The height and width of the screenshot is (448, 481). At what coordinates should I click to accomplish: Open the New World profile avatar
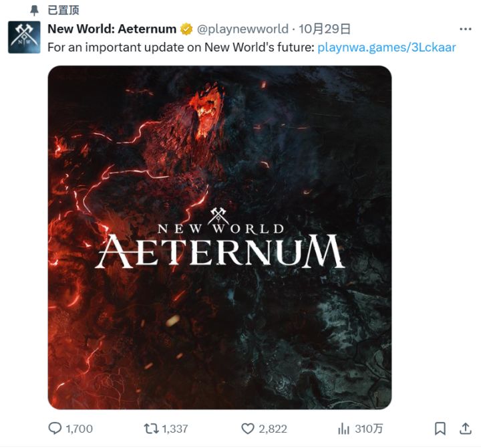click(24, 37)
